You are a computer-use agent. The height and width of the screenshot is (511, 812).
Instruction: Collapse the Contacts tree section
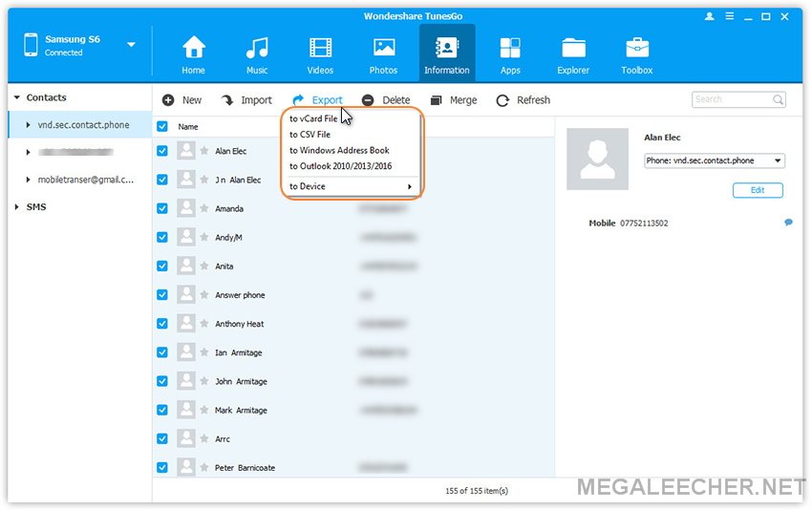click(17, 97)
